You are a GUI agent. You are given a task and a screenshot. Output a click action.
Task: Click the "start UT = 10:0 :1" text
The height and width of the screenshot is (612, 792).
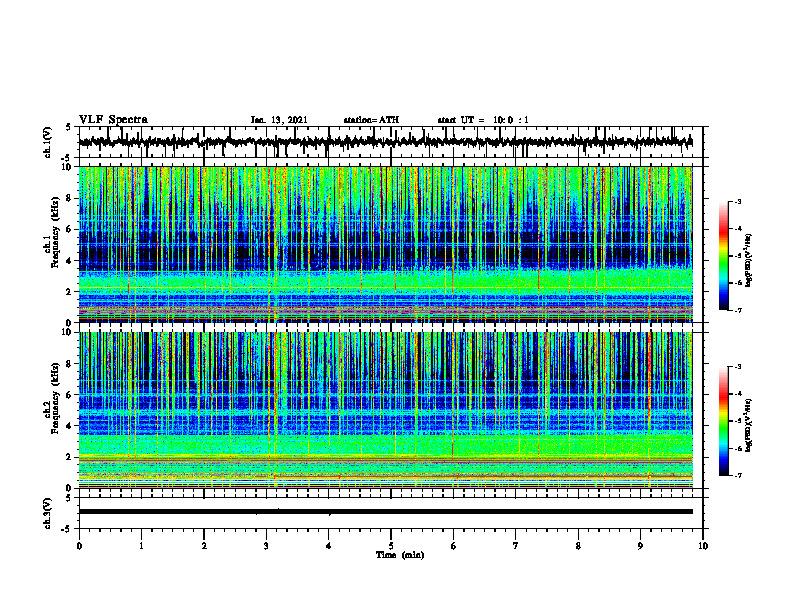(x=483, y=120)
